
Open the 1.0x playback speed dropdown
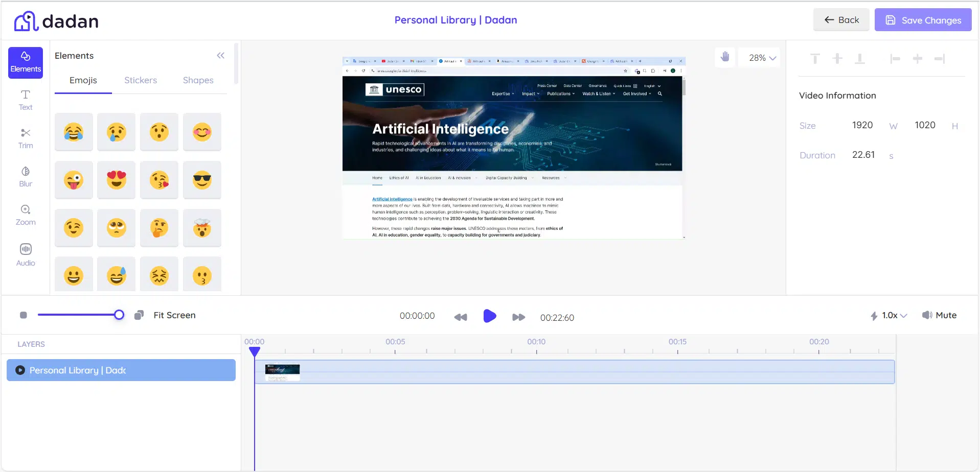pyautogui.click(x=888, y=315)
